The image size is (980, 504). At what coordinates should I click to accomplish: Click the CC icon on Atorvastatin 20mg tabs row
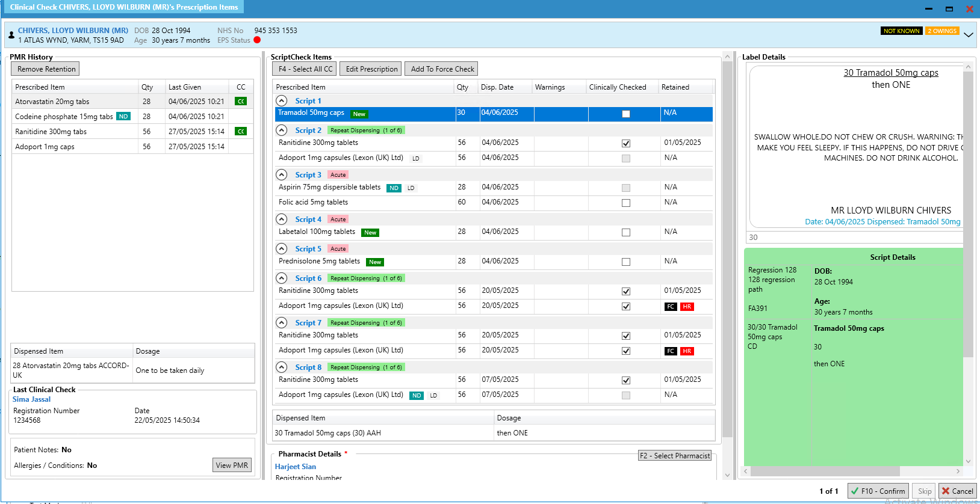pyautogui.click(x=241, y=102)
